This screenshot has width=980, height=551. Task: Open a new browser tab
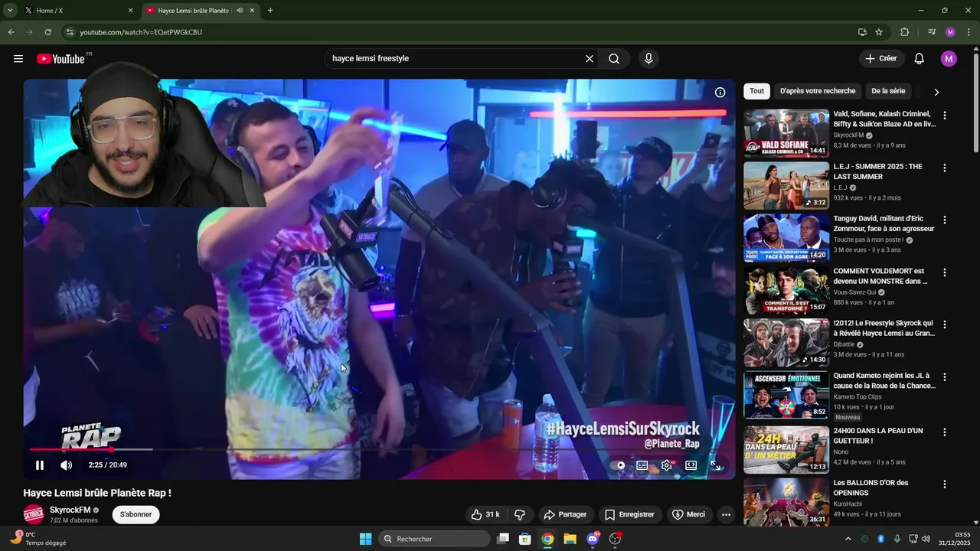point(270,11)
